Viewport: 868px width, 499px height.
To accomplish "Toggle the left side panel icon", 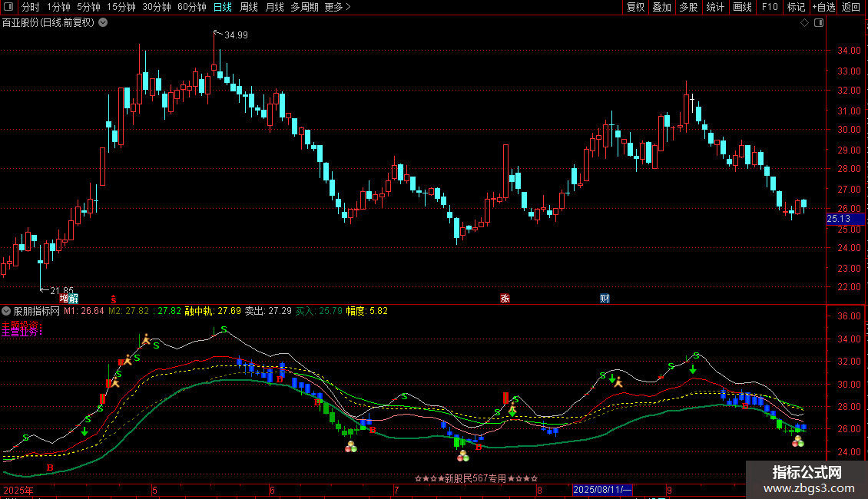I will click(x=8, y=7).
